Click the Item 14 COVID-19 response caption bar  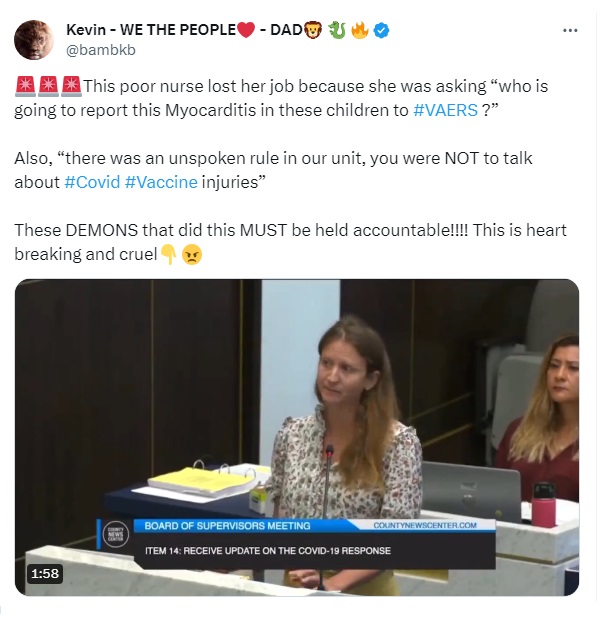pyautogui.click(x=314, y=551)
